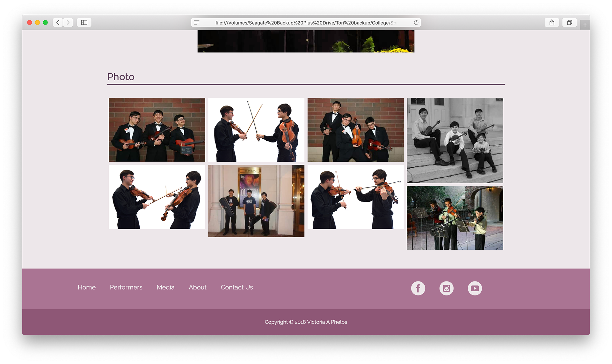Open the About footer link

[198, 287]
